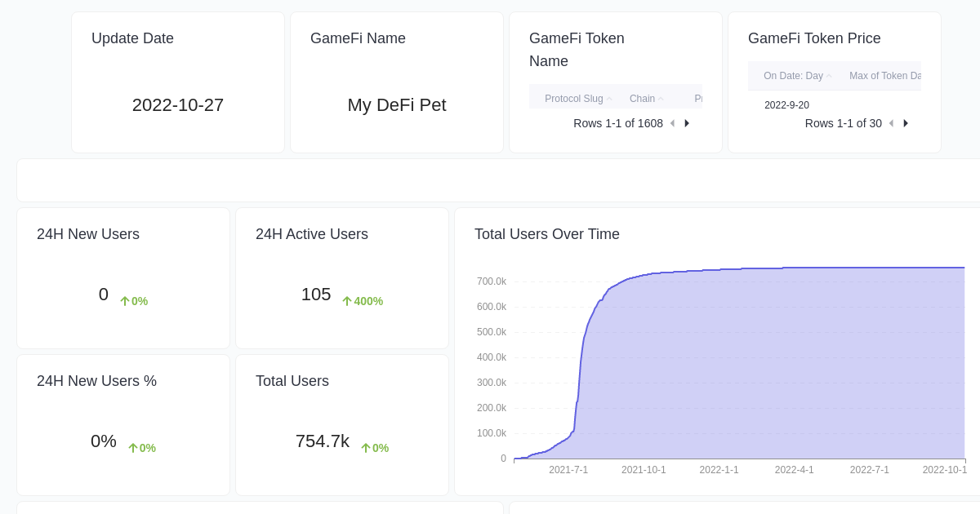Select the 2022-9-20 date cell
The height and width of the screenshot is (514, 980).
point(786,105)
